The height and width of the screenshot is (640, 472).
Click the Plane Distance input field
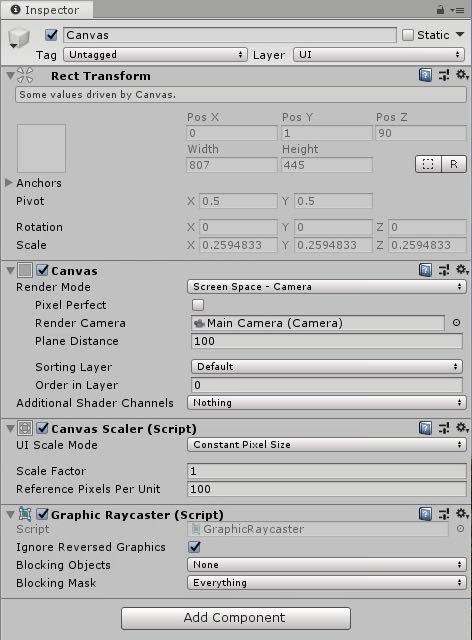click(x=327, y=341)
